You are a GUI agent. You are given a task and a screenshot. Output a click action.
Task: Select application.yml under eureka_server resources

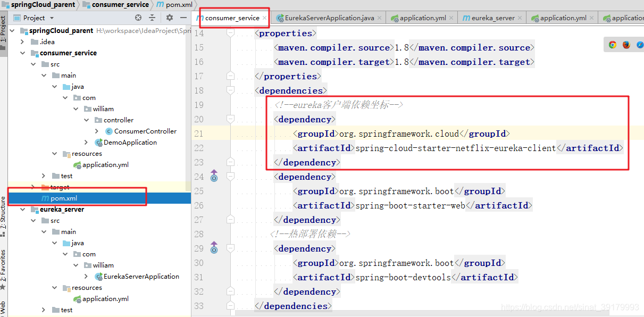click(105, 299)
